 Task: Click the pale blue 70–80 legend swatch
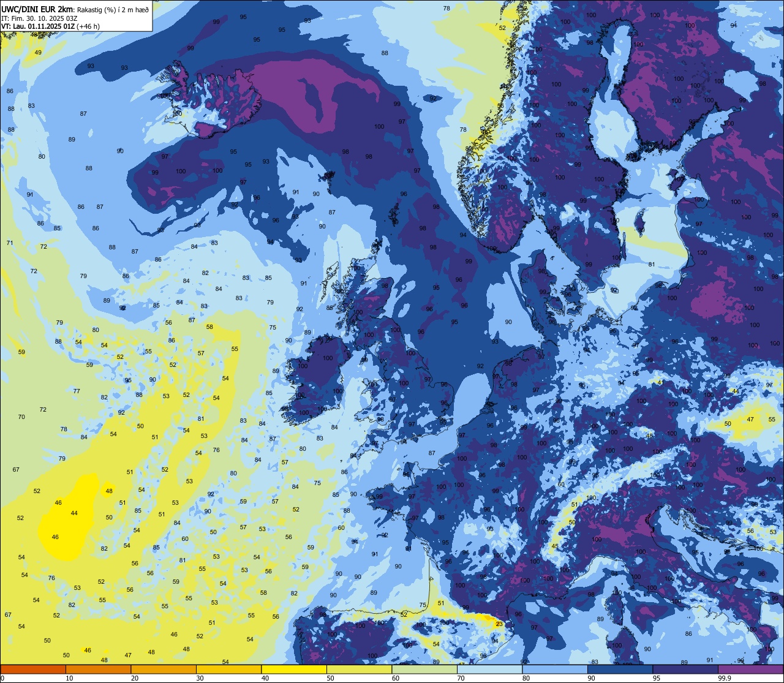click(x=489, y=669)
